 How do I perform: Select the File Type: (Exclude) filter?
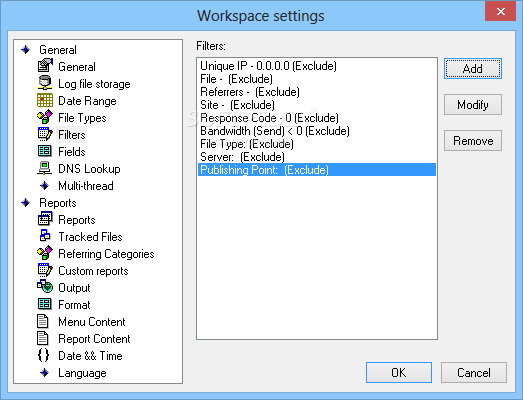click(x=317, y=144)
